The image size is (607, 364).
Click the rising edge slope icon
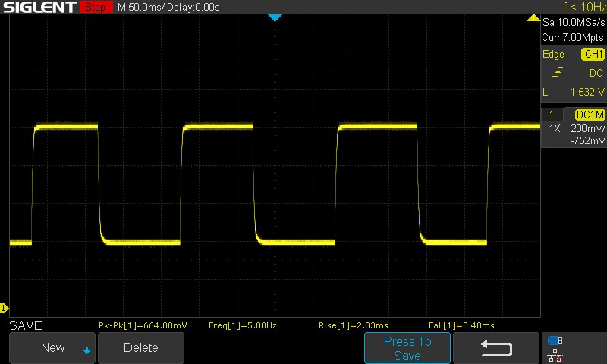pos(557,72)
